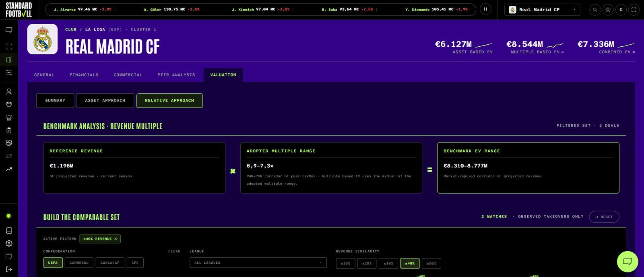Open the floating green chat button

627,262
